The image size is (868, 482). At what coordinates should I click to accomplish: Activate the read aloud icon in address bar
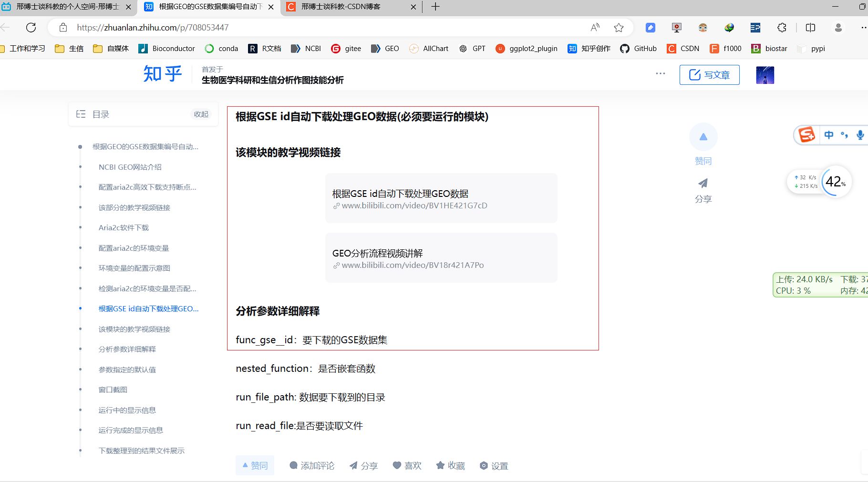click(x=595, y=28)
